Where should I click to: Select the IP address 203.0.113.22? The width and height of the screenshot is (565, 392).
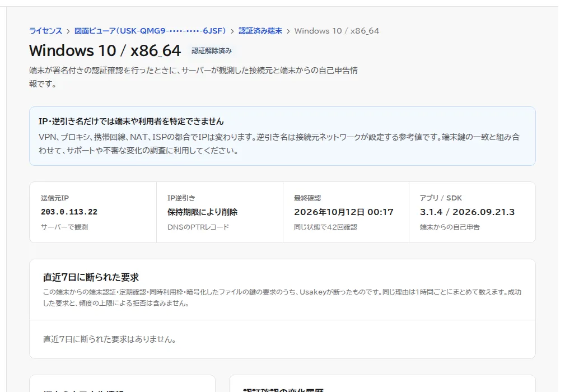[x=69, y=212]
